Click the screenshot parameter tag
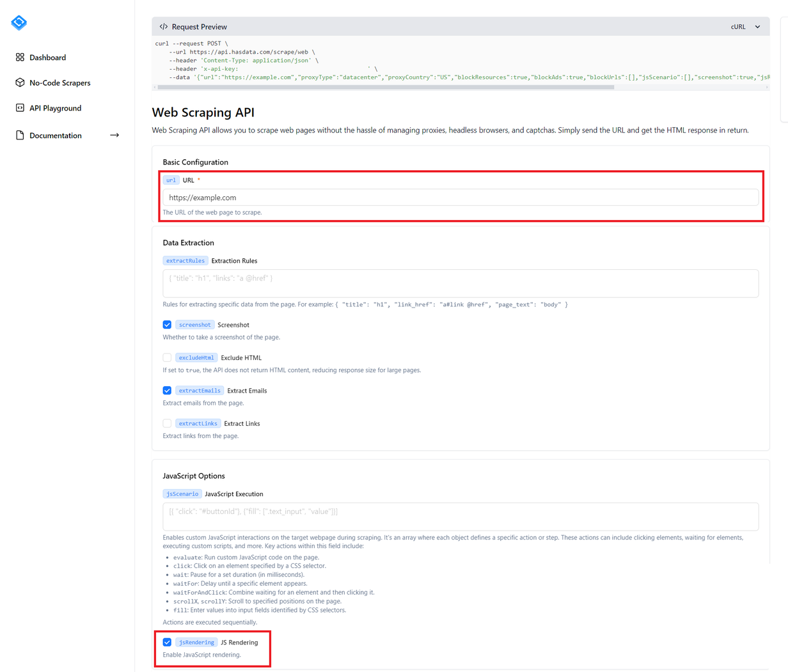This screenshot has width=788, height=672. (195, 325)
